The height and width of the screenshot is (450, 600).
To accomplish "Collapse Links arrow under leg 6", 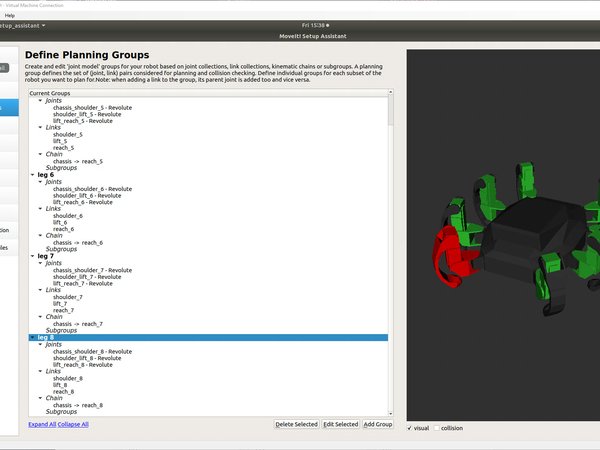I will pyautogui.click(x=41, y=209).
